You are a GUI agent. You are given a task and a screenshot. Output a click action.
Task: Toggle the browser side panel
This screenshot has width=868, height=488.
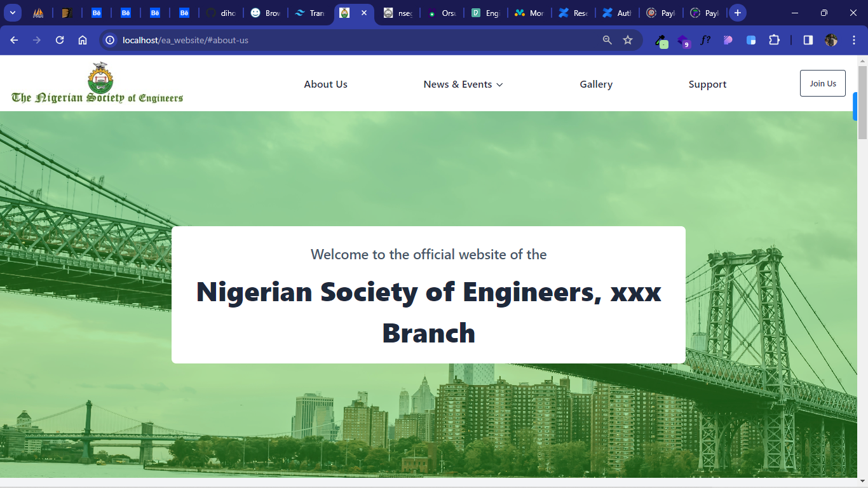click(x=808, y=40)
